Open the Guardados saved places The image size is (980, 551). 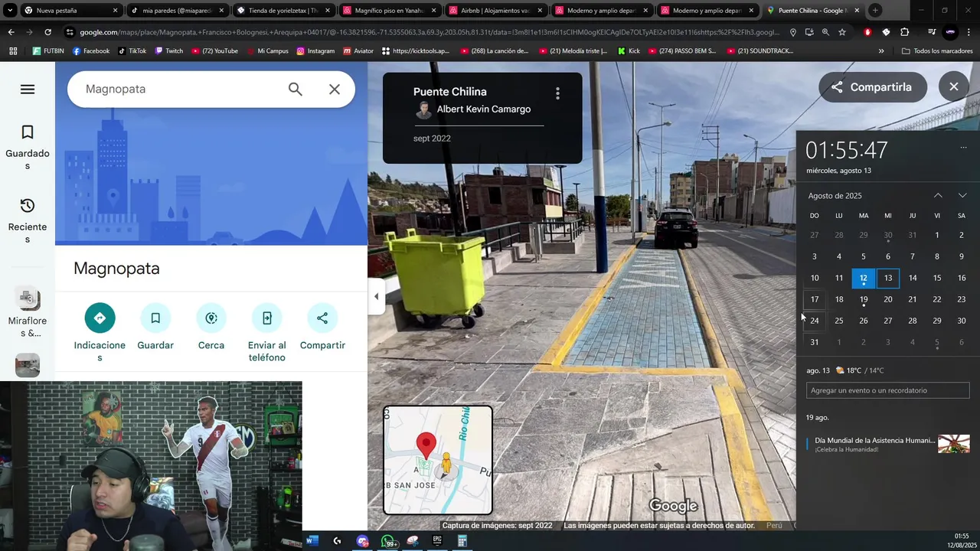click(28, 148)
